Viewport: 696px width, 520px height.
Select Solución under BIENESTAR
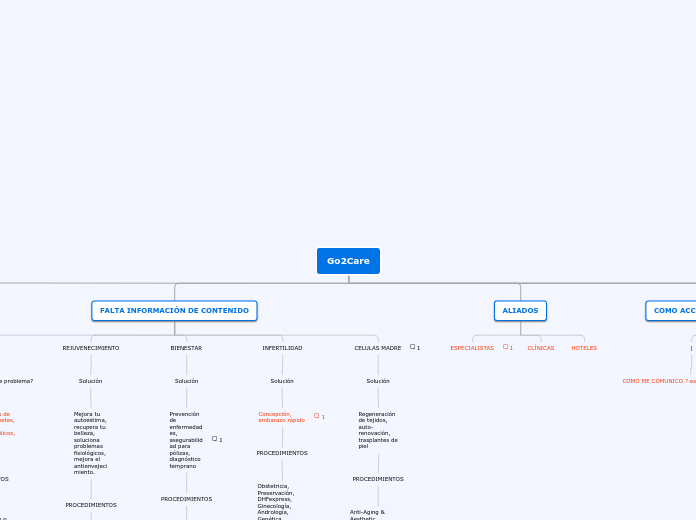pyautogui.click(x=186, y=381)
